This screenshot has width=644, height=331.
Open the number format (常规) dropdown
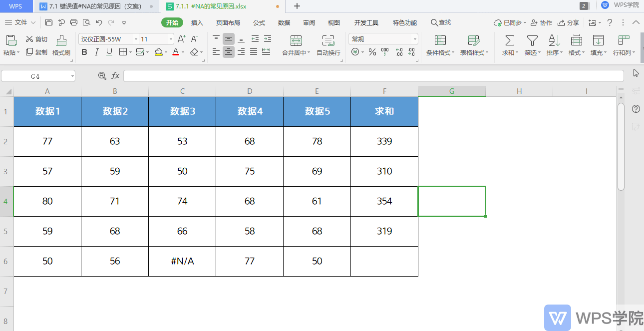coord(414,38)
